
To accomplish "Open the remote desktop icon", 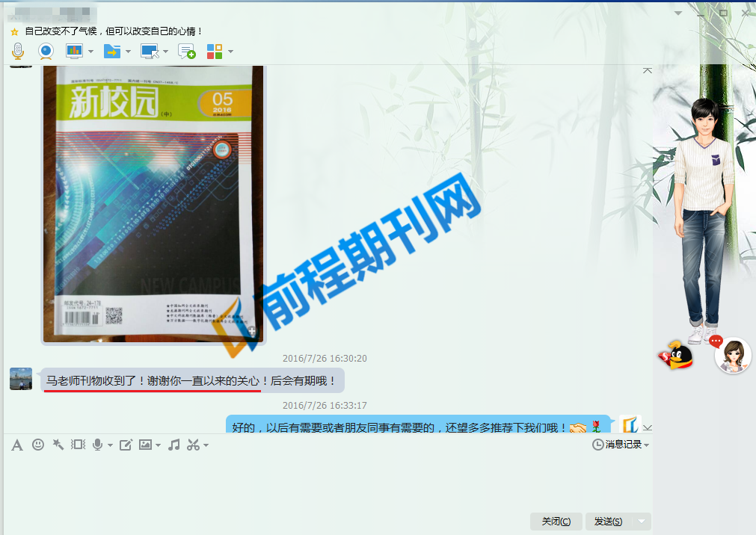I will [150, 51].
